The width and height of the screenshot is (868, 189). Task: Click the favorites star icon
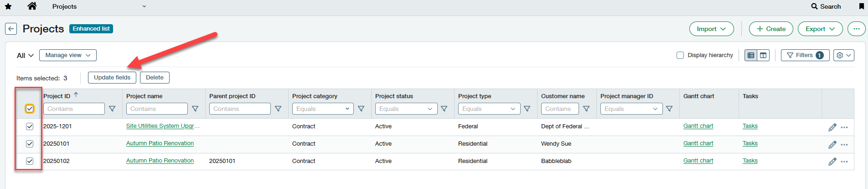pos(8,6)
